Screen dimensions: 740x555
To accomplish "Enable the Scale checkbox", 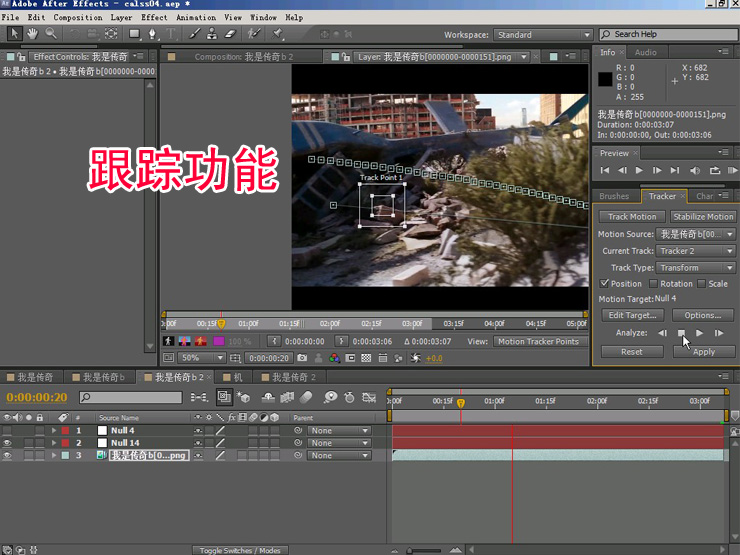I will 702,284.
